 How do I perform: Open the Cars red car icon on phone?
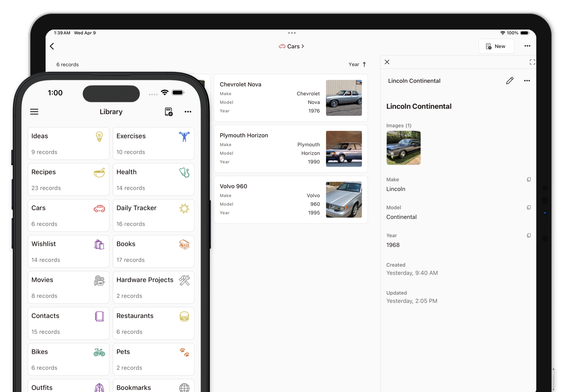tap(99, 208)
